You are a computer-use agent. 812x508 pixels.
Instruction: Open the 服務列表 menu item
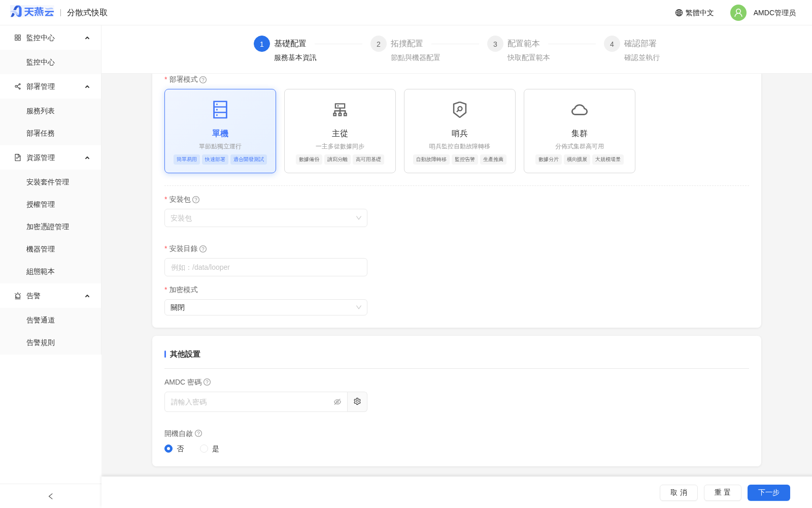(51, 111)
